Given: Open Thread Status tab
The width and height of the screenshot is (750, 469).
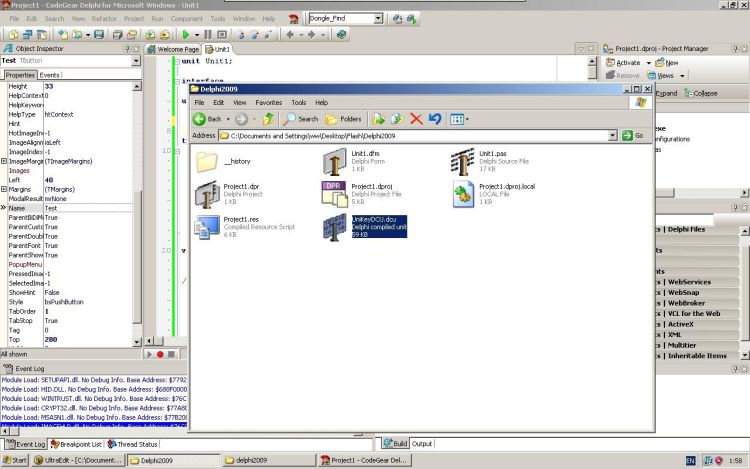Looking at the screenshot, I should click(x=132, y=444).
